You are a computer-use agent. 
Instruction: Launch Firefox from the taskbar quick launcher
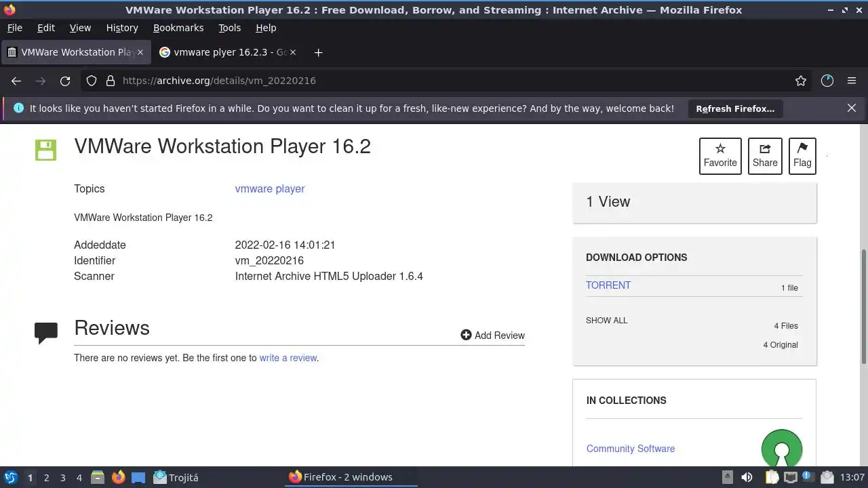click(x=118, y=477)
